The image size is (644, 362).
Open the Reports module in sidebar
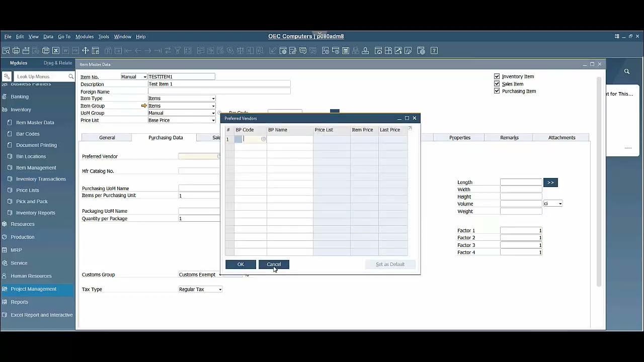point(20,302)
